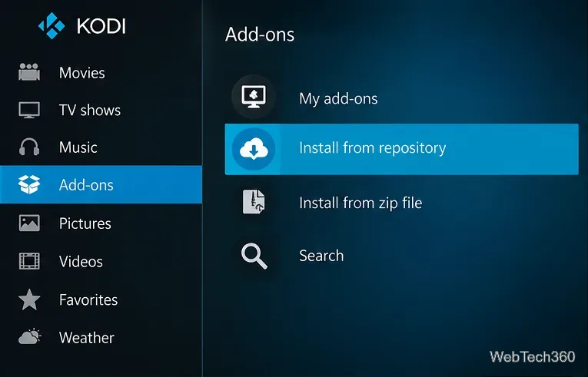The height and width of the screenshot is (377, 588).
Task: Click the KODI title text
Action: coord(101,26)
